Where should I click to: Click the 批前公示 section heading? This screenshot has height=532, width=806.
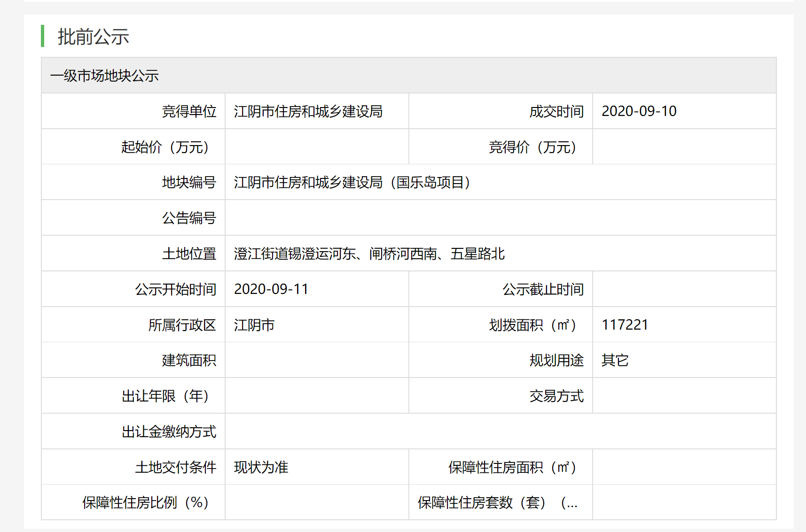pyautogui.click(x=93, y=37)
